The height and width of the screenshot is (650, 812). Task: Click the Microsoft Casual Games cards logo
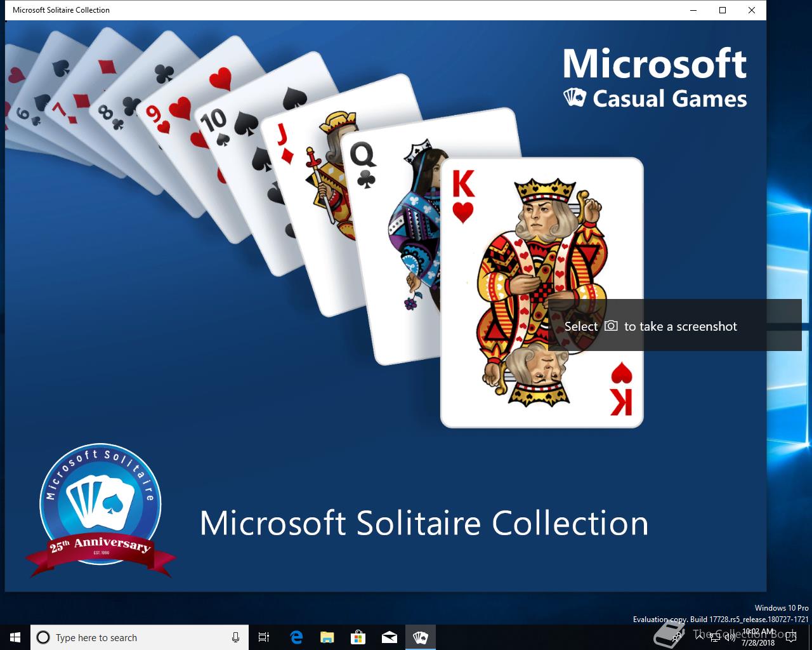point(574,98)
